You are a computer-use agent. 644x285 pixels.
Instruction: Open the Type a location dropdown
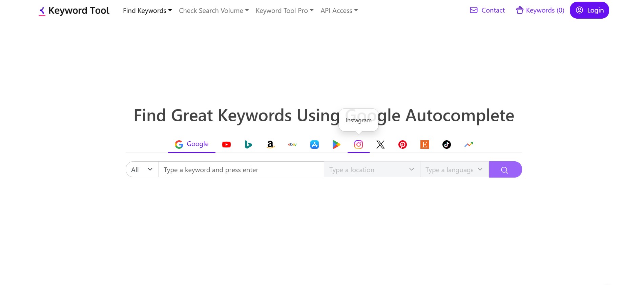pyautogui.click(x=372, y=169)
